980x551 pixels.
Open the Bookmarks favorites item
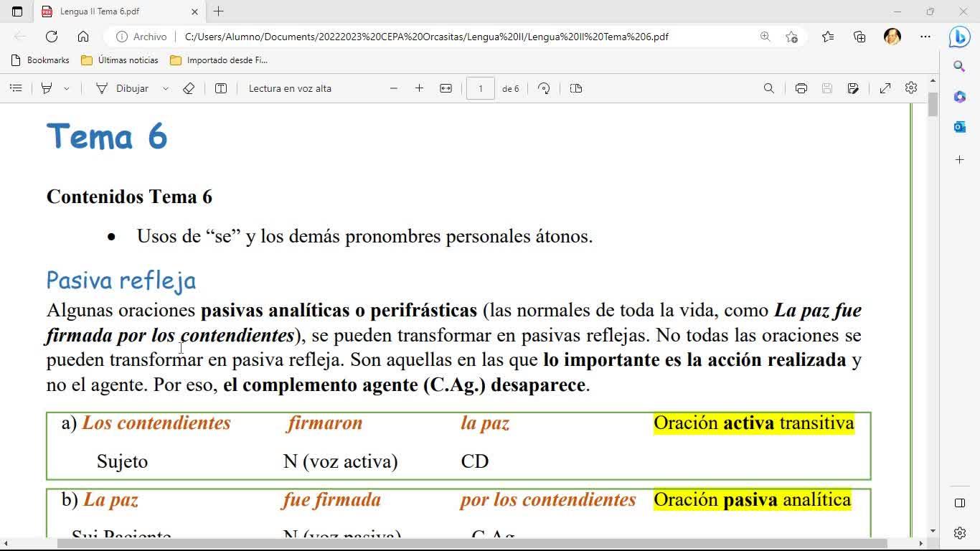click(40, 60)
